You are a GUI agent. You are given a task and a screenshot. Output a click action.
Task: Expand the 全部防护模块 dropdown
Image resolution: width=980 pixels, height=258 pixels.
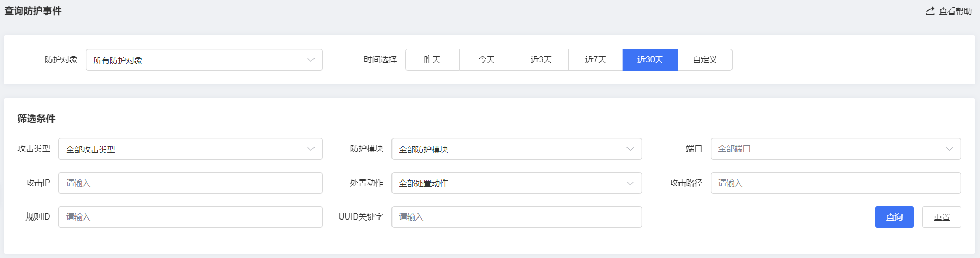tap(517, 149)
